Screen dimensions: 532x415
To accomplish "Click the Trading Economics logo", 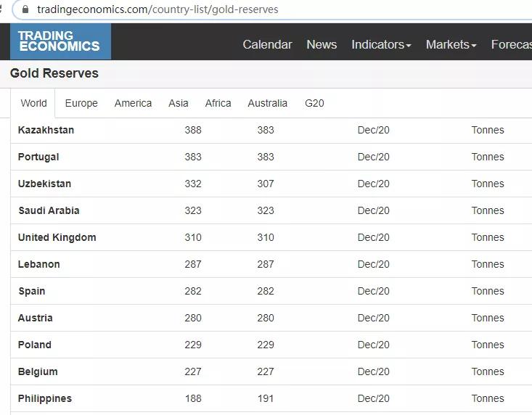I will (x=60, y=41).
